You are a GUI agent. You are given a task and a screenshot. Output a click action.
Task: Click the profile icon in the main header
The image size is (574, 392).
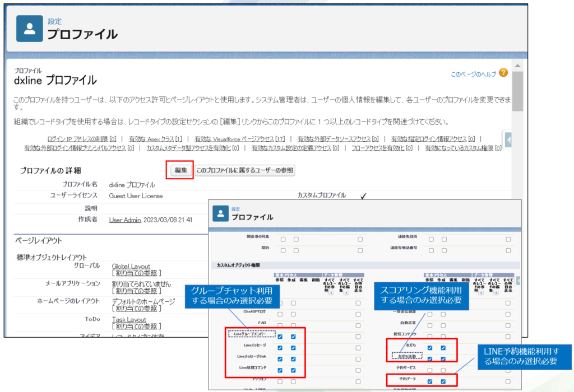(30, 29)
